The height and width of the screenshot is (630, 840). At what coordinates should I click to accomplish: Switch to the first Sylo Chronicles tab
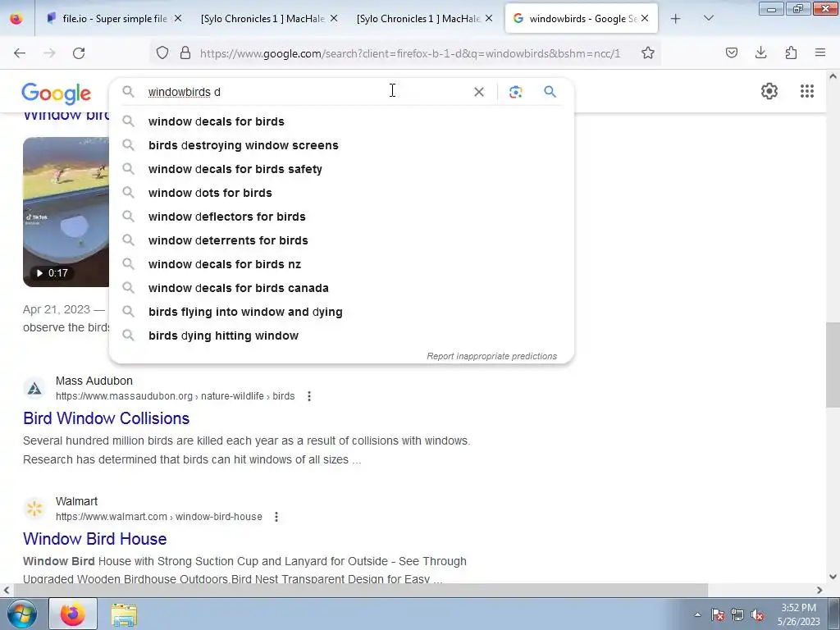pos(268,19)
